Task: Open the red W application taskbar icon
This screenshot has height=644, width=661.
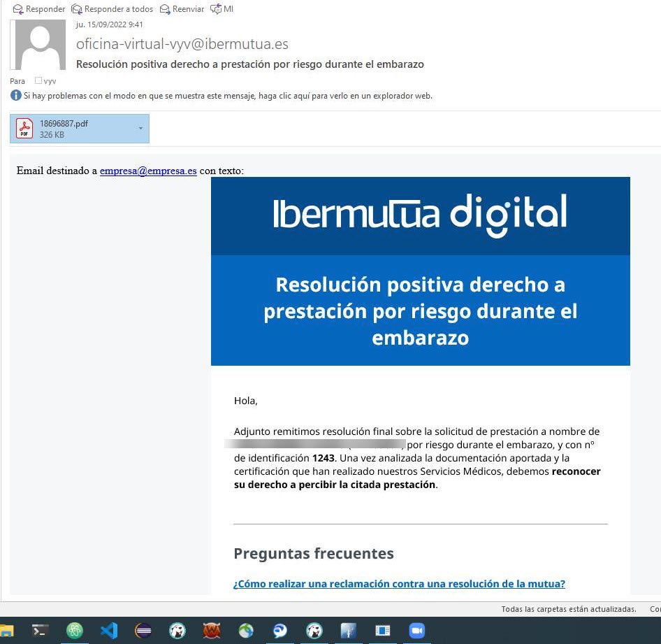Action: [212, 631]
